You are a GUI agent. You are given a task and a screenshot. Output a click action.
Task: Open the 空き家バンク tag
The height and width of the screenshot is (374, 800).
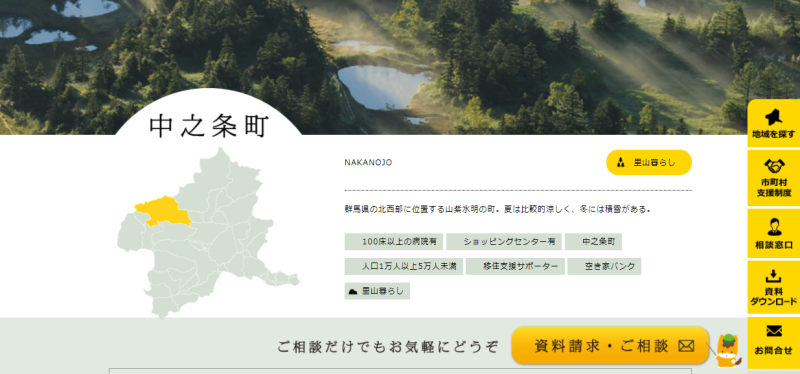click(604, 266)
